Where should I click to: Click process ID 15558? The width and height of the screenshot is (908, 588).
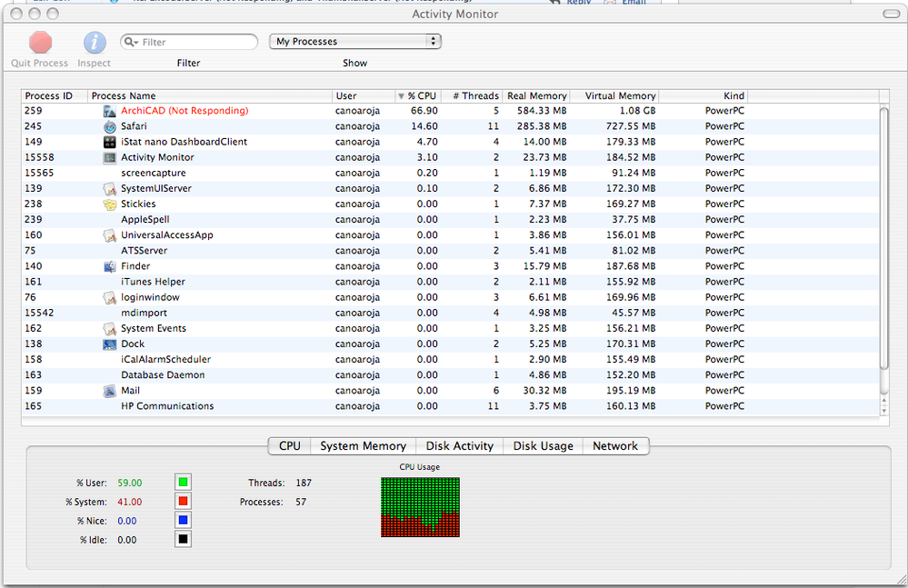pyautogui.click(x=39, y=157)
